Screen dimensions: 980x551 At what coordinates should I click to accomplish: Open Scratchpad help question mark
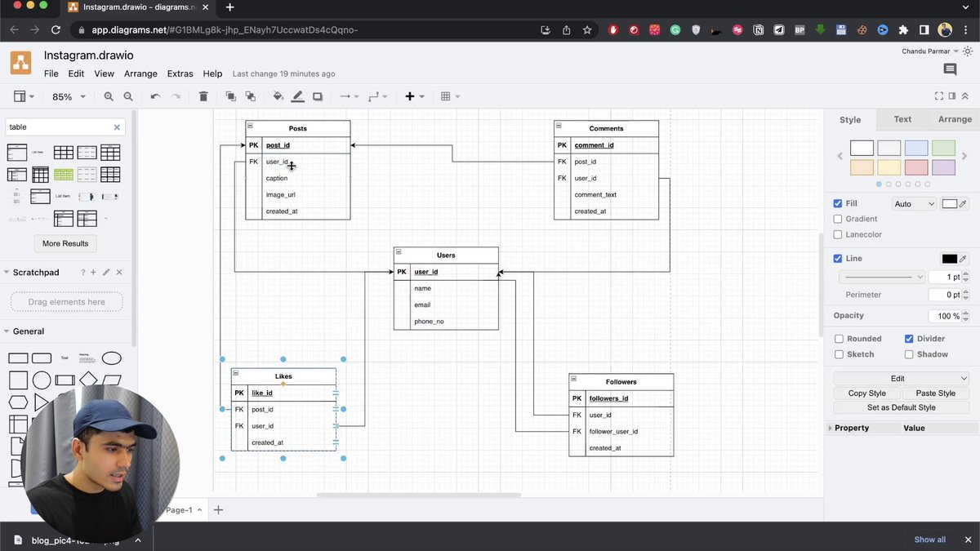click(x=82, y=273)
